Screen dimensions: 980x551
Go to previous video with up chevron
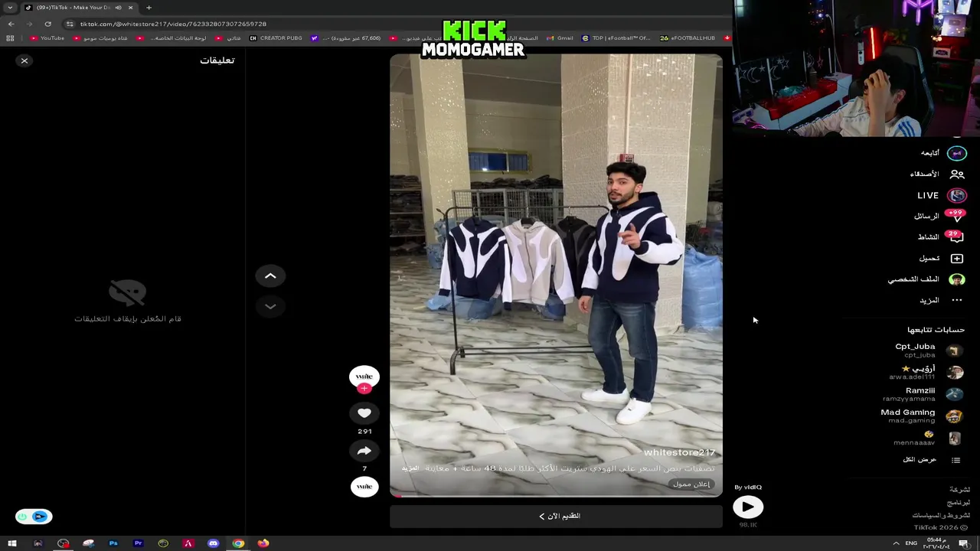[270, 275]
